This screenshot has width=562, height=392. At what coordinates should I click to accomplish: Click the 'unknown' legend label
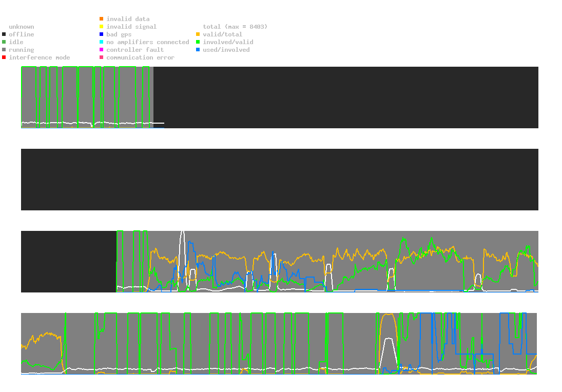tap(22, 27)
